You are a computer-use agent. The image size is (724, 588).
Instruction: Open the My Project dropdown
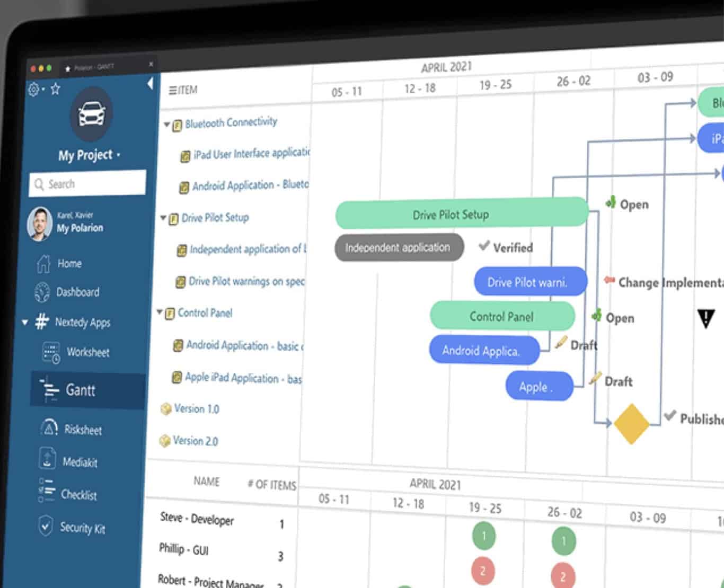click(x=118, y=156)
